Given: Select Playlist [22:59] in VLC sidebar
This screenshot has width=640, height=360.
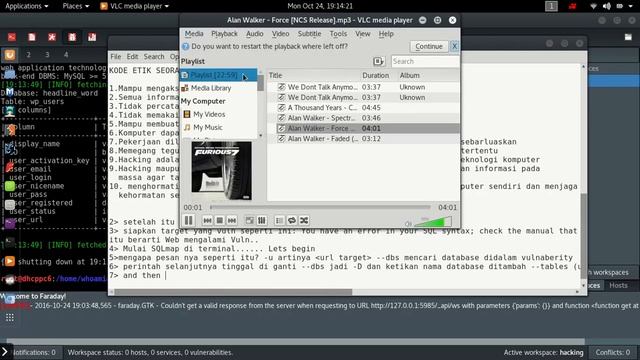Looking at the screenshot, I should tap(218, 75).
